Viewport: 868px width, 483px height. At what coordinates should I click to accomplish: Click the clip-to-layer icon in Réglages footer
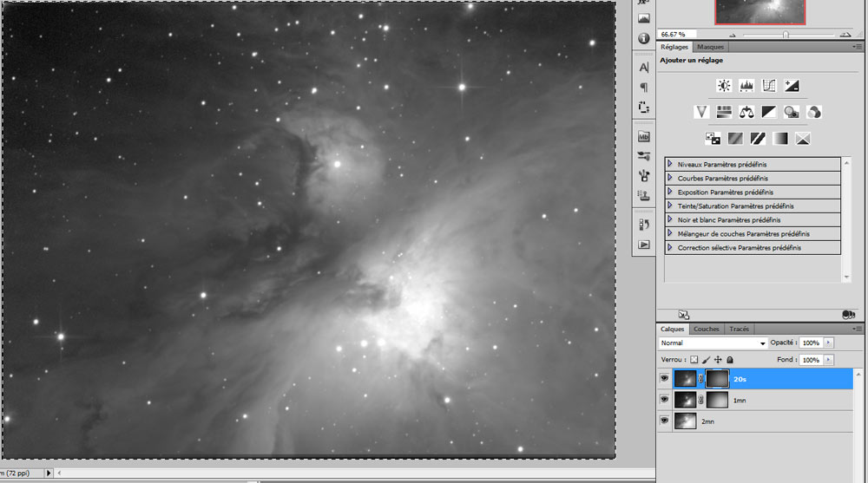click(x=848, y=315)
